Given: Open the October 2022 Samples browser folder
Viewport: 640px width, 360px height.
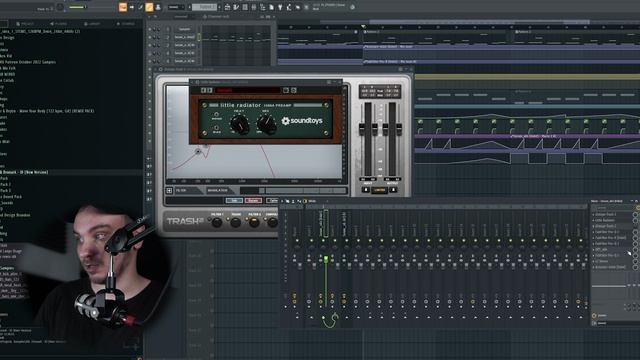Looking at the screenshot, I should click(28, 62).
